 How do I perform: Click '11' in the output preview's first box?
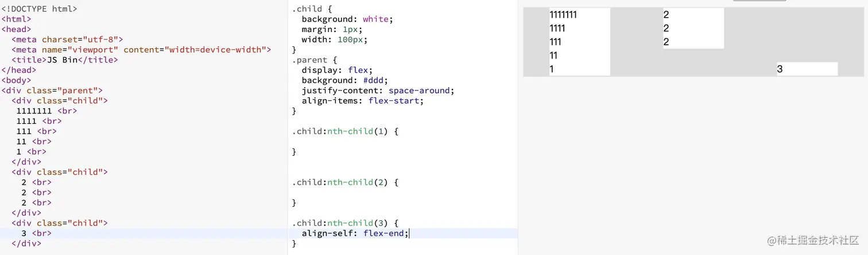[x=553, y=56]
